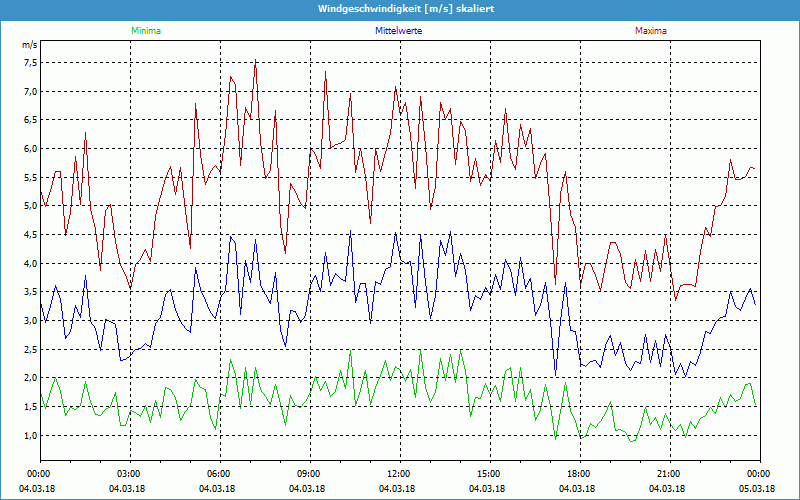Select the green "Minima" legend label
This screenshot has width=800, height=500.
tap(145, 31)
